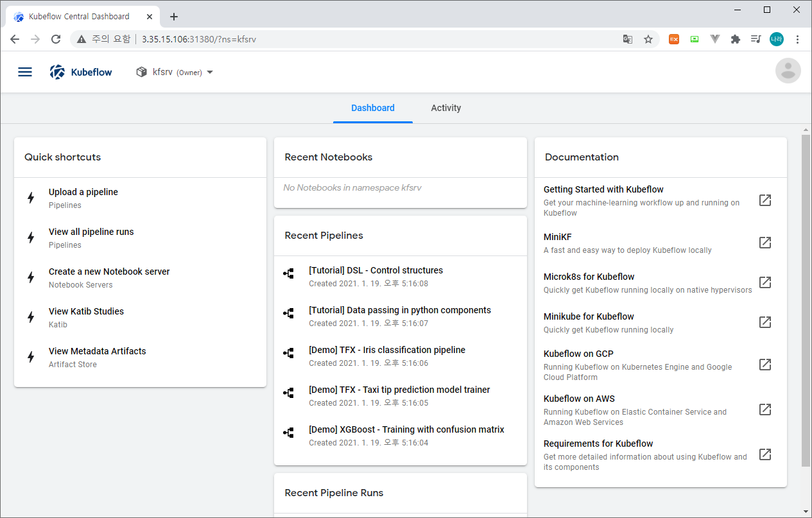
Task: Click lightning icon beside Upload a pipeline
Action: 31,198
